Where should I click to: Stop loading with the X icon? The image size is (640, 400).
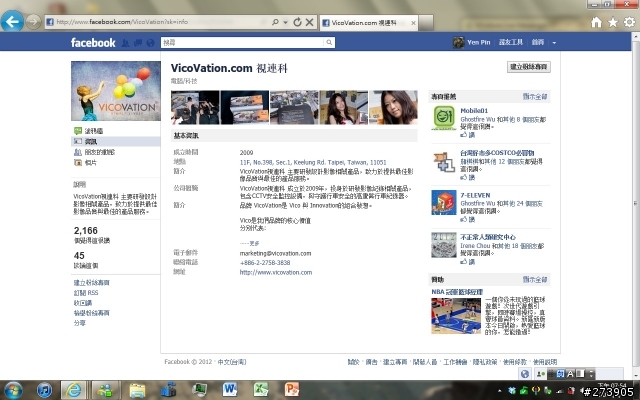[x=310, y=22]
